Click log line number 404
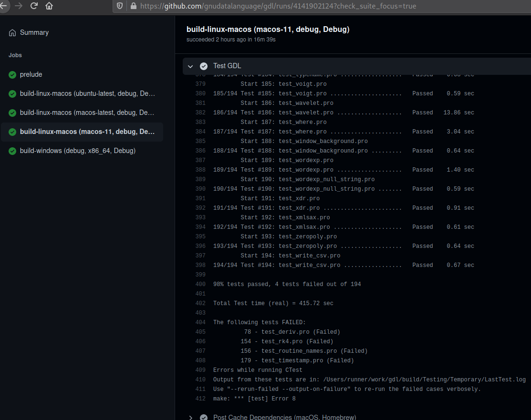 (200, 323)
